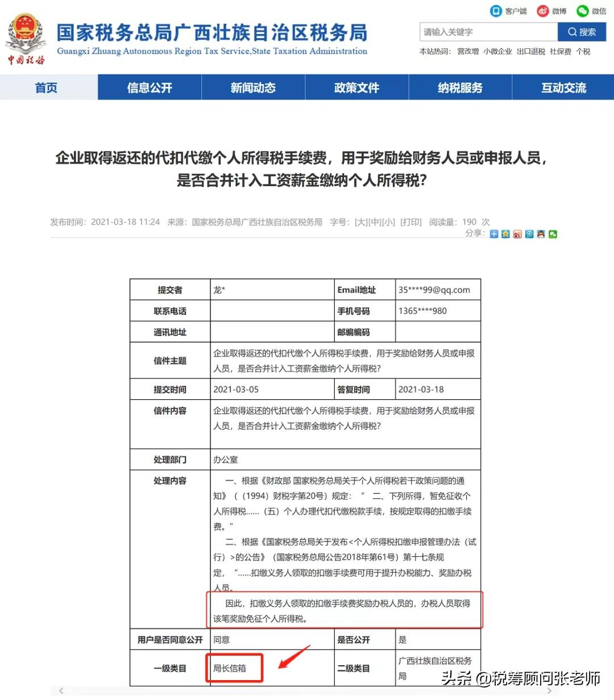Click the China Tax emblem logo
The width and height of the screenshot is (614, 700).
[26, 39]
